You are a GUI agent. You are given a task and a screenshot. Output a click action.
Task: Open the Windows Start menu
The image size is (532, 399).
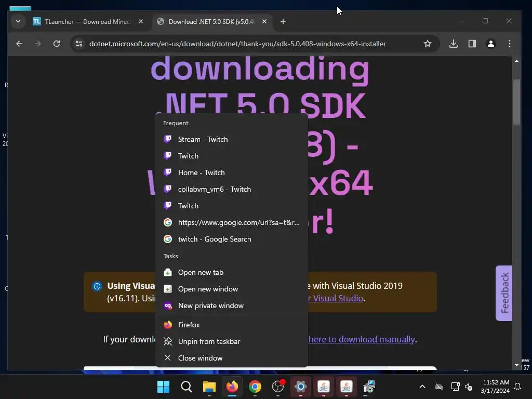point(163,387)
